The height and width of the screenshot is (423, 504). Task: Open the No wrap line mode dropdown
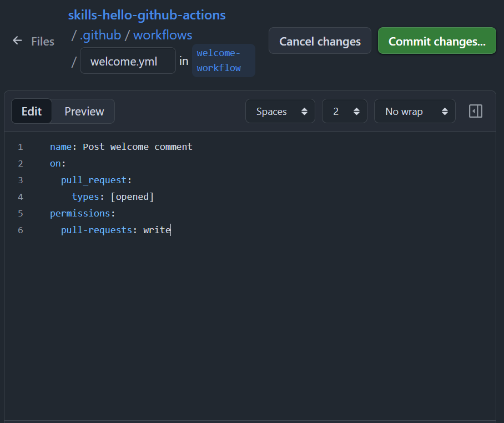pyautogui.click(x=415, y=111)
